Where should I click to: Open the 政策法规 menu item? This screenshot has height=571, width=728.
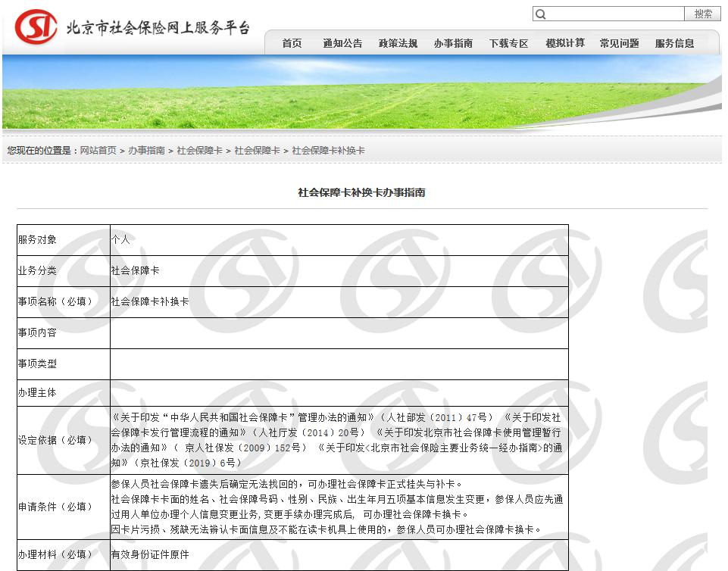coord(397,43)
